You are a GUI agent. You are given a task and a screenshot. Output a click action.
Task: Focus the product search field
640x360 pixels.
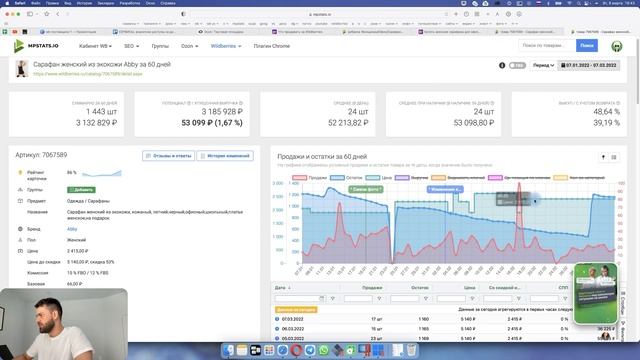(x=547, y=46)
